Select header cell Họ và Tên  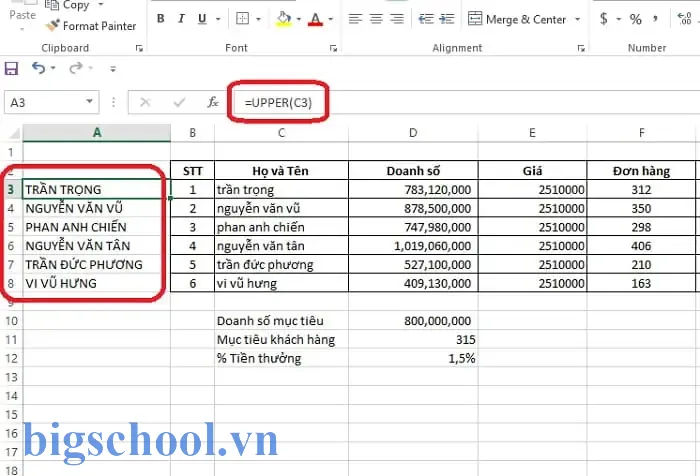pyautogui.click(x=281, y=171)
